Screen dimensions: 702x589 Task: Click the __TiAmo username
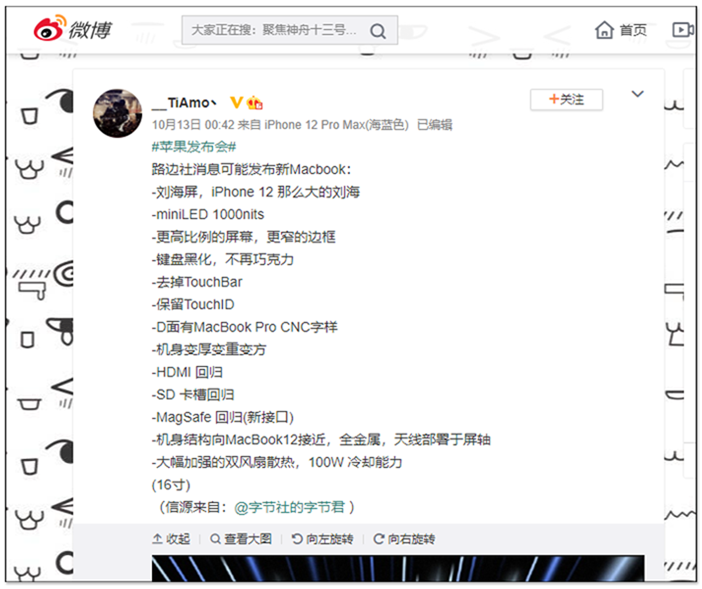(x=184, y=103)
